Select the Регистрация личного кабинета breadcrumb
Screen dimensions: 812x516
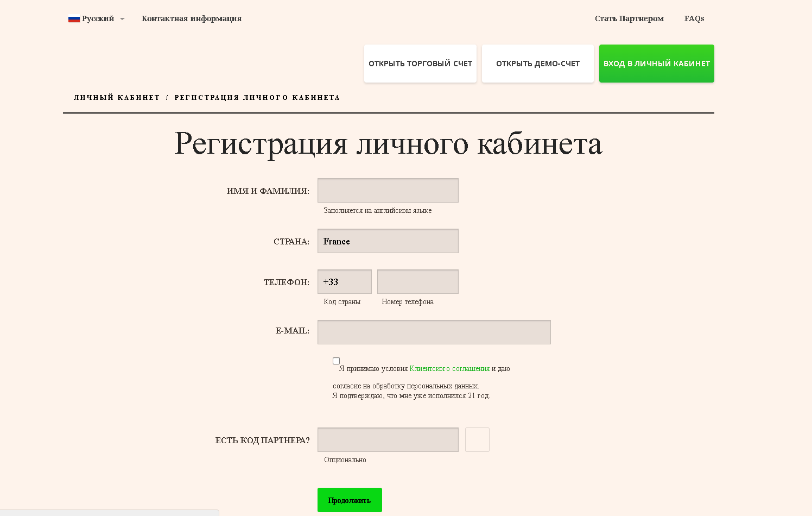tap(257, 98)
